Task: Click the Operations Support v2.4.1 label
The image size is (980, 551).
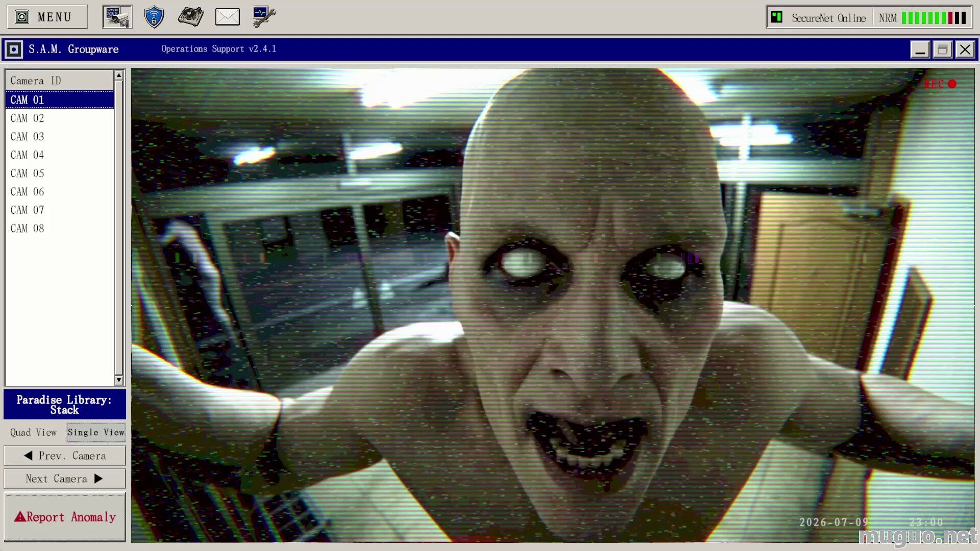Action: pyautogui.click(x=218, y=49)
